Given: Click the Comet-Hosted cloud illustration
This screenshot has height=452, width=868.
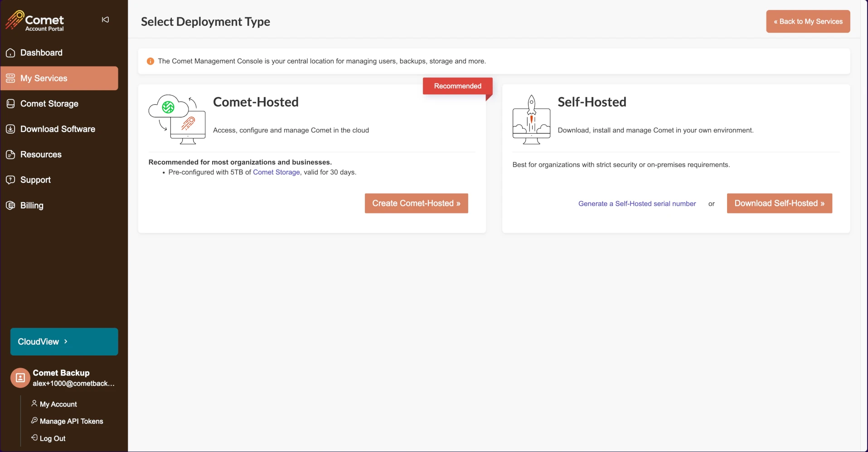Looking at the screenshot, I should point(177,119).
